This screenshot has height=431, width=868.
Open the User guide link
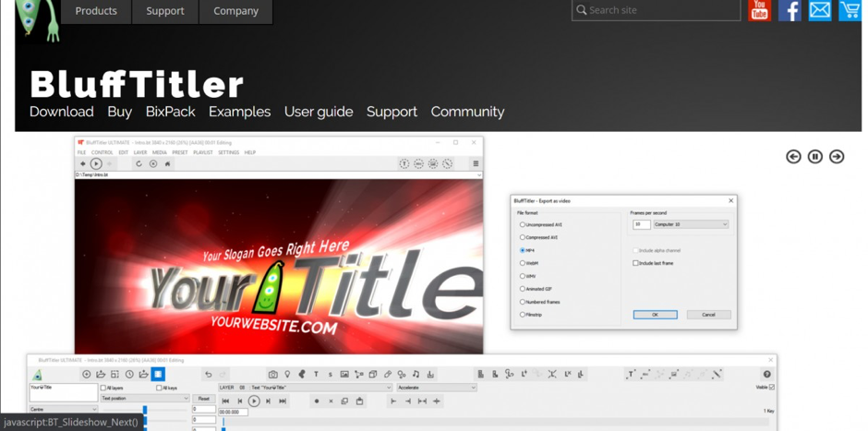pos(319,112)
